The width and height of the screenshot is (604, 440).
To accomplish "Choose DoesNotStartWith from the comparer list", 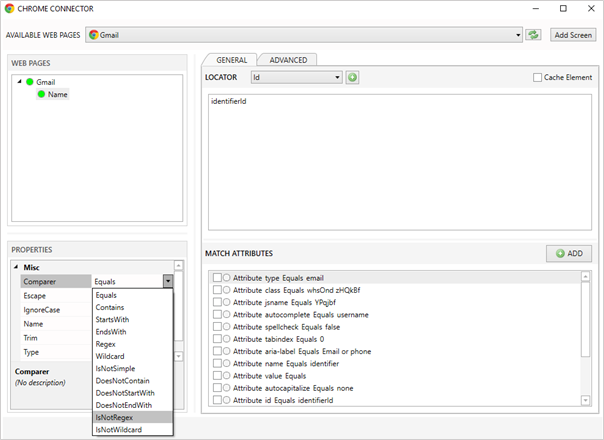I will 133,393.
